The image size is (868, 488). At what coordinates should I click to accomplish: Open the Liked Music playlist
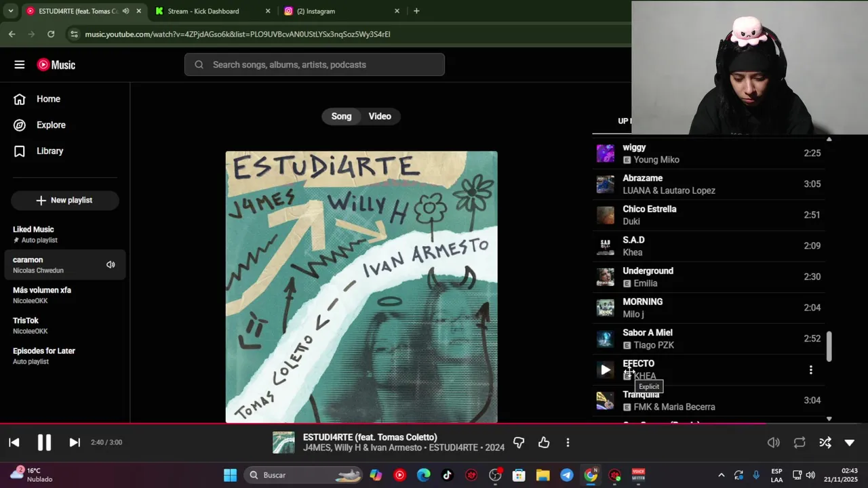64,235
